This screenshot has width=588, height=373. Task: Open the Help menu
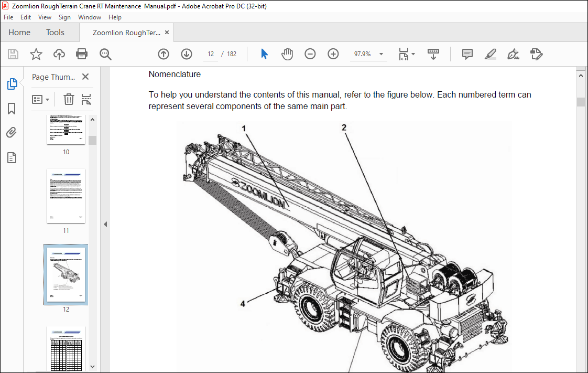point(115,17)
